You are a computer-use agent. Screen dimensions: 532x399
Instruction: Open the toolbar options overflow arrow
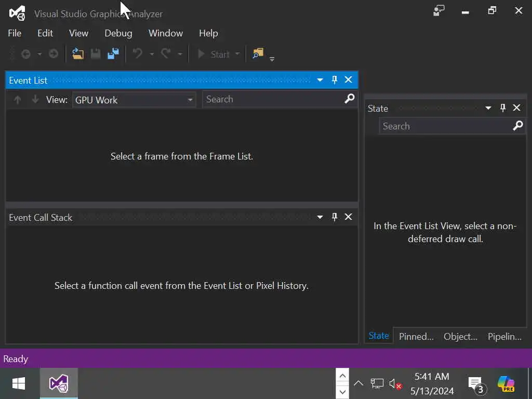(x=272, y=59)
